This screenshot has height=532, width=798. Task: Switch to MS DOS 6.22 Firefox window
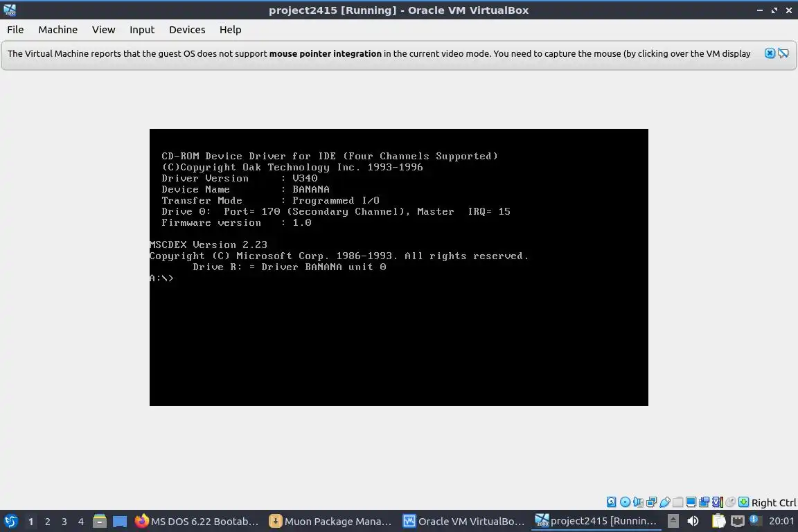point(197,522)
